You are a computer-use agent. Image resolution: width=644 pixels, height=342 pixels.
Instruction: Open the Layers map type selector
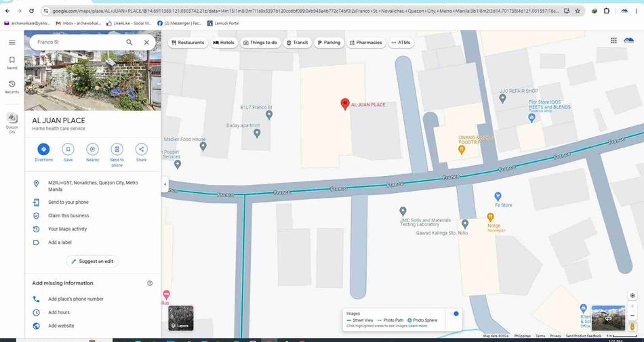180,318
